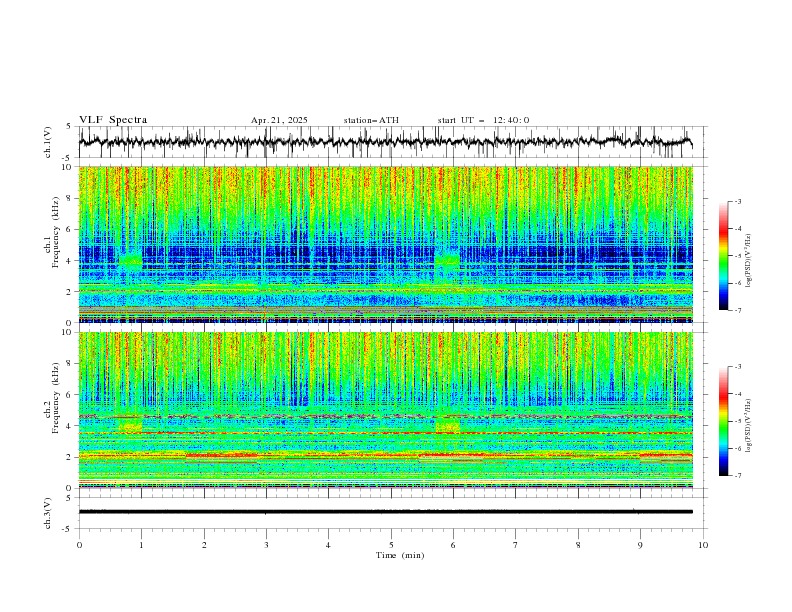792x612 pixels.
Task: Click the "VLF Spectra" title text
Action: point(113,120)
